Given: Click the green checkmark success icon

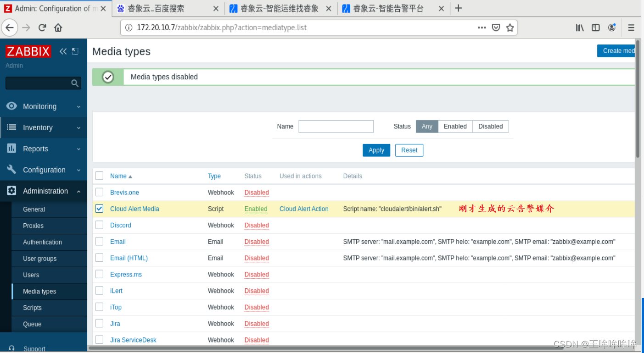Looking at the screenshot, I should (x=108, y=77).
